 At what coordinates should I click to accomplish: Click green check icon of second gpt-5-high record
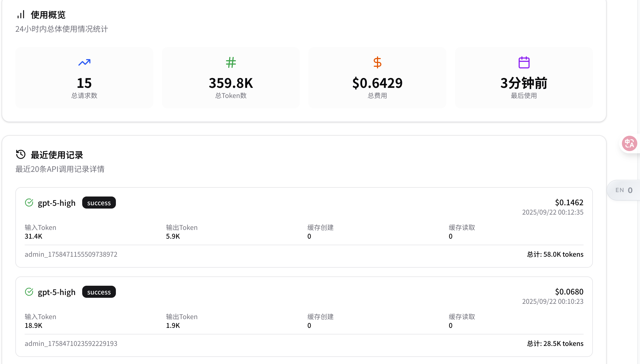coord(29,292)
